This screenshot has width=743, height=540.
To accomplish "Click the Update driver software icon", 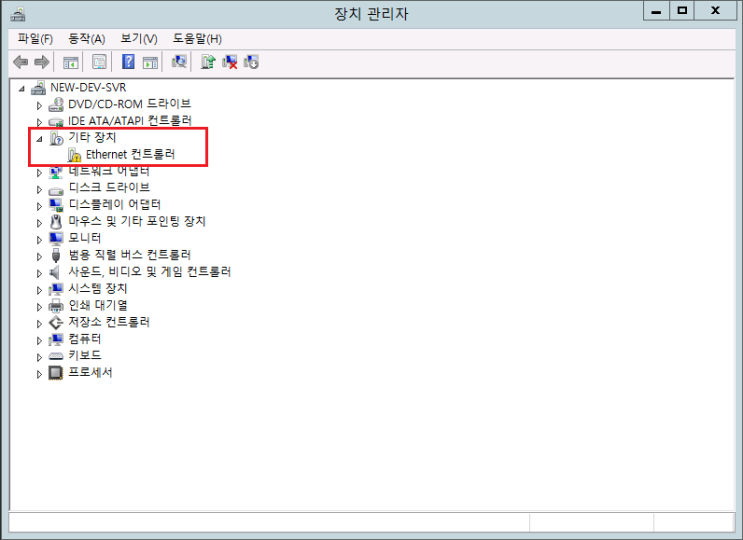I will (208, 62).
